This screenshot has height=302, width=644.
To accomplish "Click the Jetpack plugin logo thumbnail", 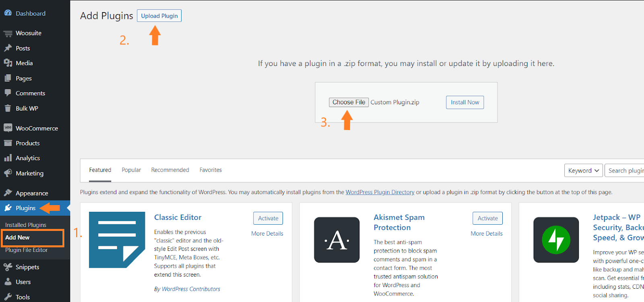I will pos(556,240).
